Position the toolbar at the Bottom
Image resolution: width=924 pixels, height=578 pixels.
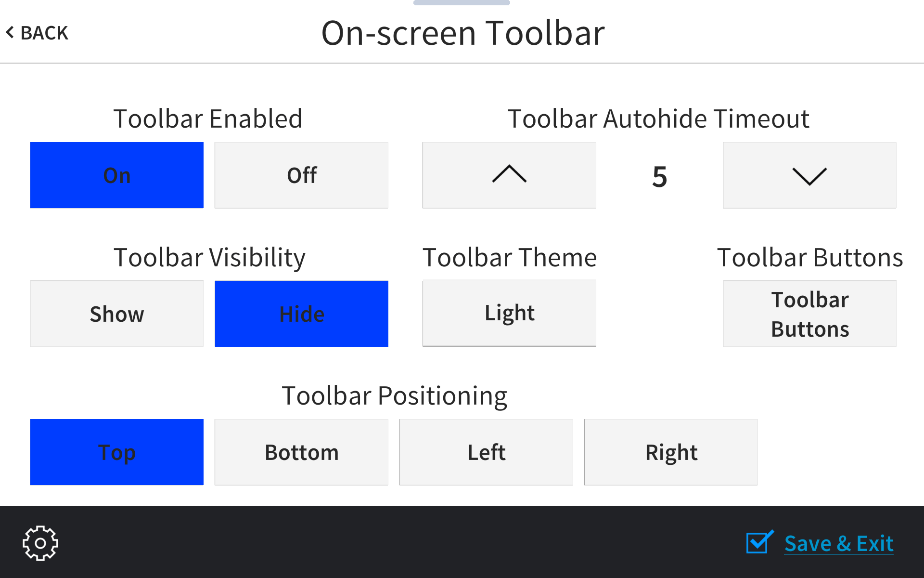click(301, 452)
